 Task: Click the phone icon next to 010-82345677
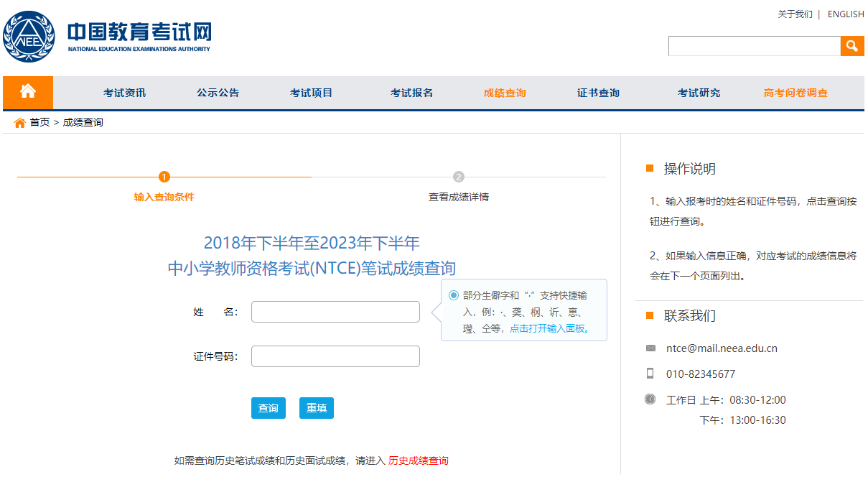click(650, 373)
